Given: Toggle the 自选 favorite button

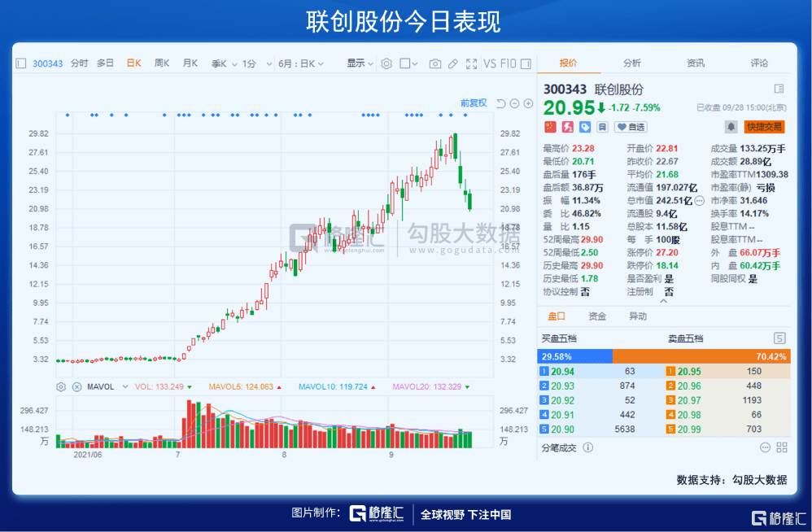Looking at the screenshot, I should [631, 127].
